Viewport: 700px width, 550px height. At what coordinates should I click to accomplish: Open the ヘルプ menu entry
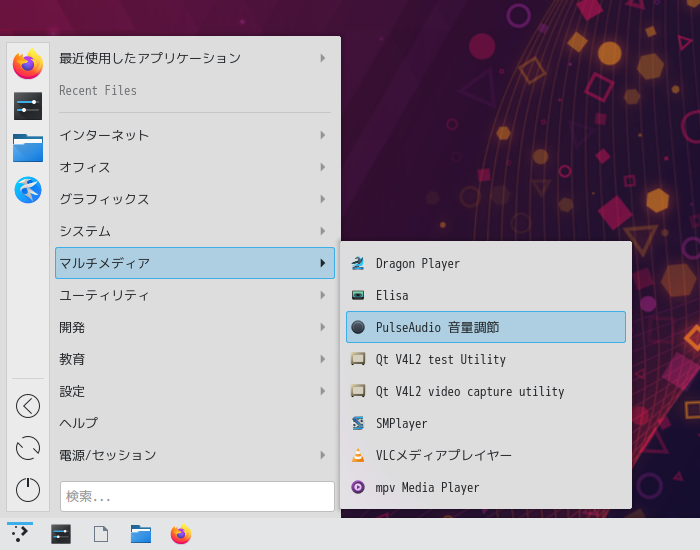(195, 423)
